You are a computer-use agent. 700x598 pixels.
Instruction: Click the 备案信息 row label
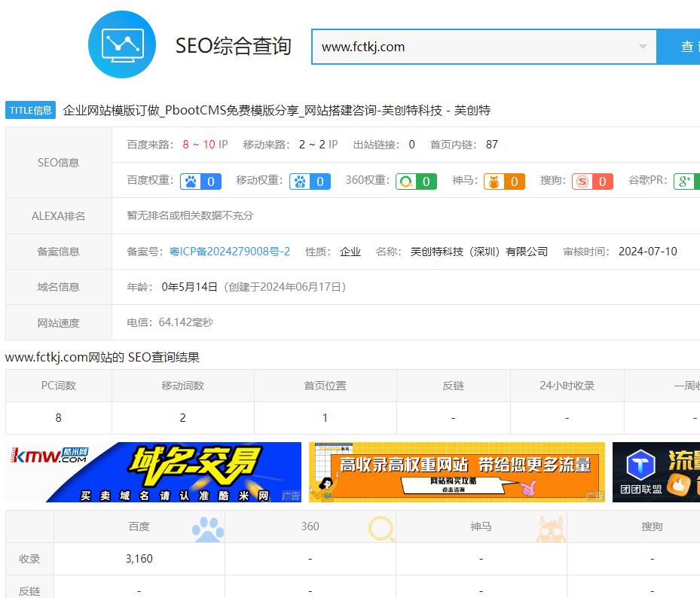(59, 252)
